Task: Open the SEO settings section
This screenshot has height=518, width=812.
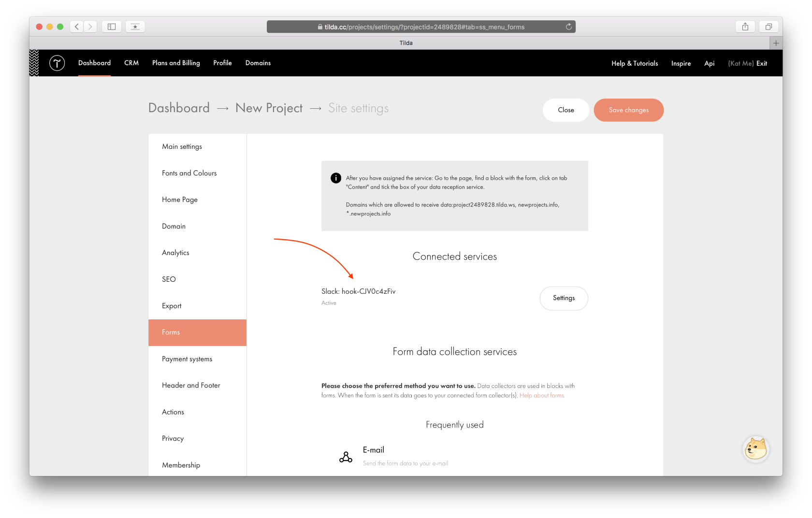Action: (x=169, y=279)
